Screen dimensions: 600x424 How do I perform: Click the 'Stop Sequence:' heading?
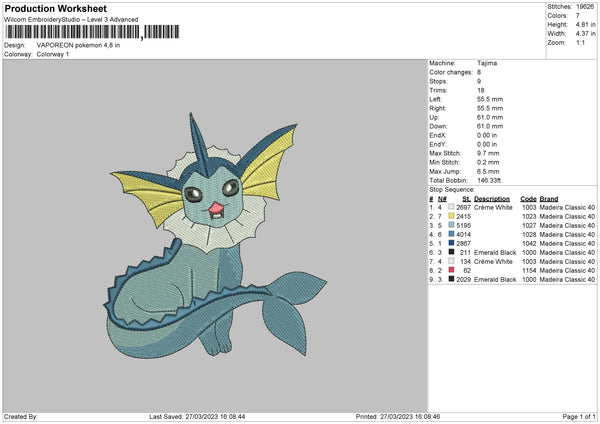[x=452, y=190]
